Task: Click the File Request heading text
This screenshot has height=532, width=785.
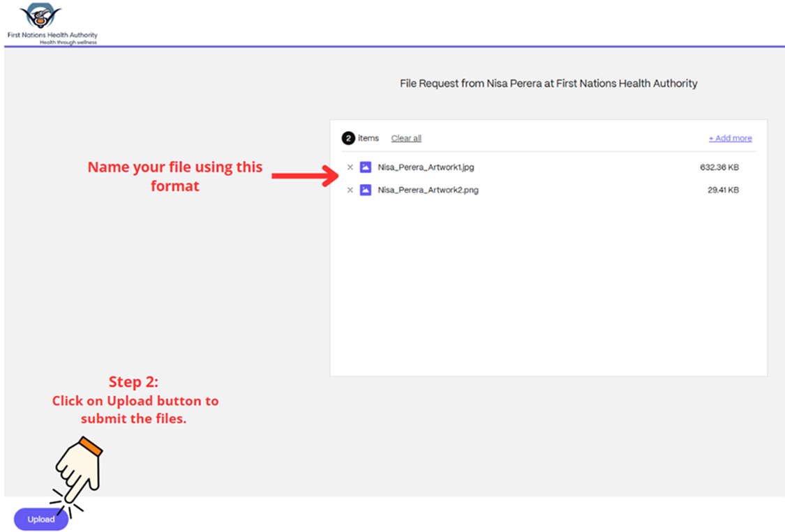Action: pos(548,84)
